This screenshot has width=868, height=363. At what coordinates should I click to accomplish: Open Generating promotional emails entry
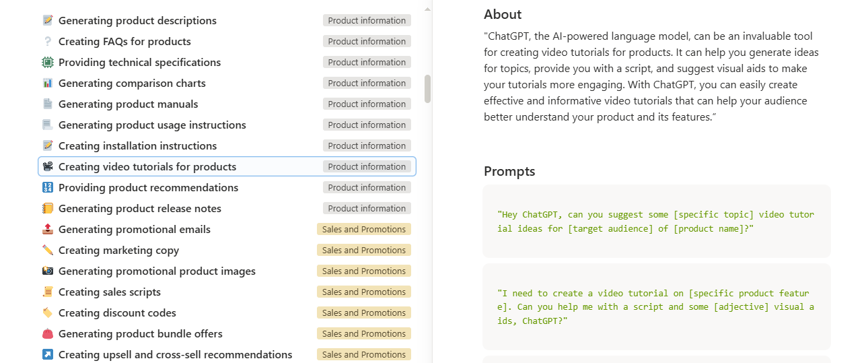(135, 229)
